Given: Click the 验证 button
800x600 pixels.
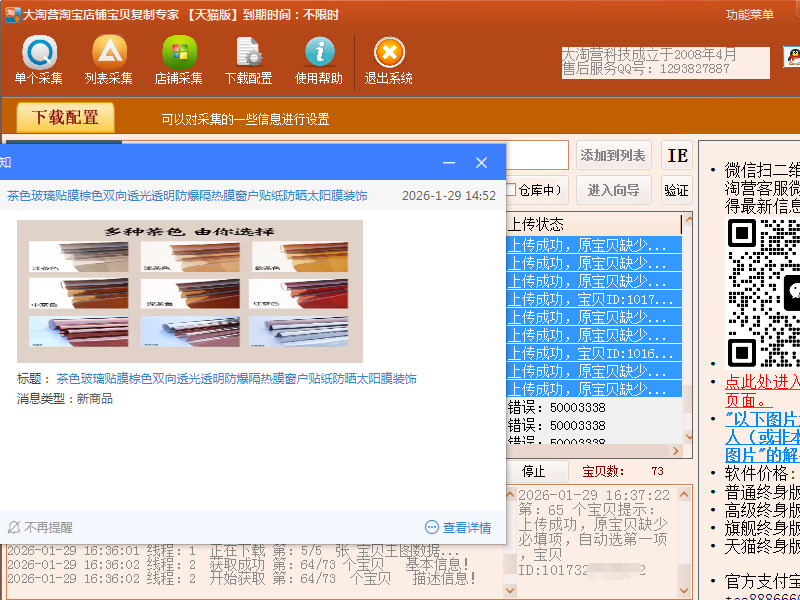Looking at the screenshot, I should pos(677,190).
